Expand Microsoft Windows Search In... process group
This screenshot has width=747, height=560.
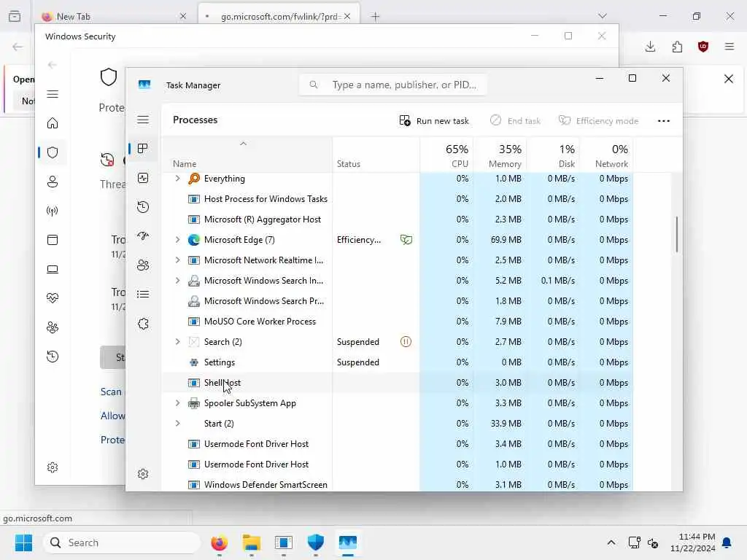(x=178, y=281)
